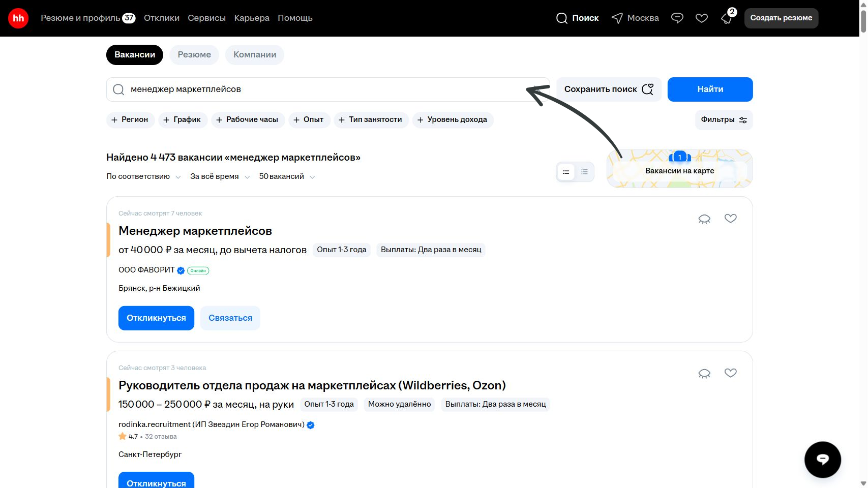The height and width of the screenshot is (488, 868).
Task: Click the Поиск label in header
Action: pyautogui.click(x=585, y=18)
